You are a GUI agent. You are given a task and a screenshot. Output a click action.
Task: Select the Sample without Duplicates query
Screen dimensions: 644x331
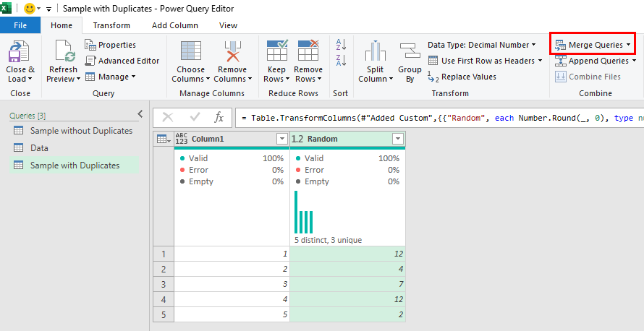74,131
